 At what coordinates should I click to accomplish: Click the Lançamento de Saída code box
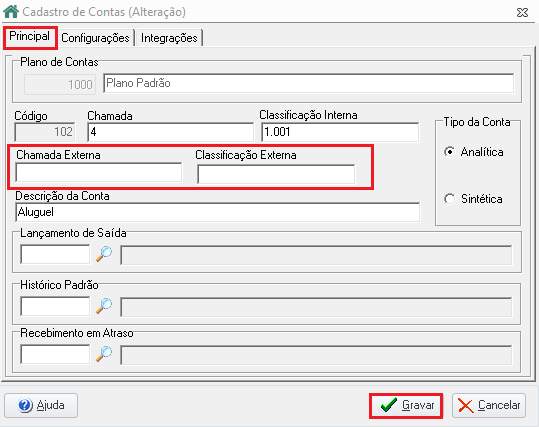[55, 254]
